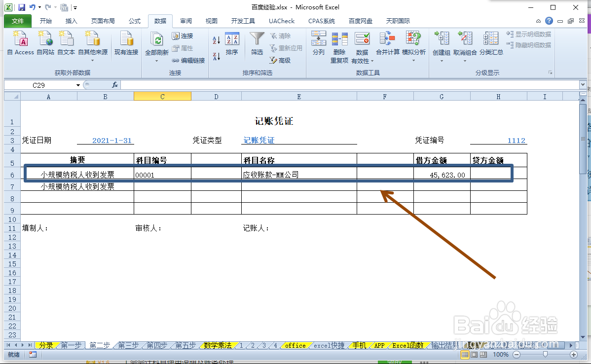Click the 全部刷新 refresh all icon
The image size is (591, 364).
pos(156,39)
